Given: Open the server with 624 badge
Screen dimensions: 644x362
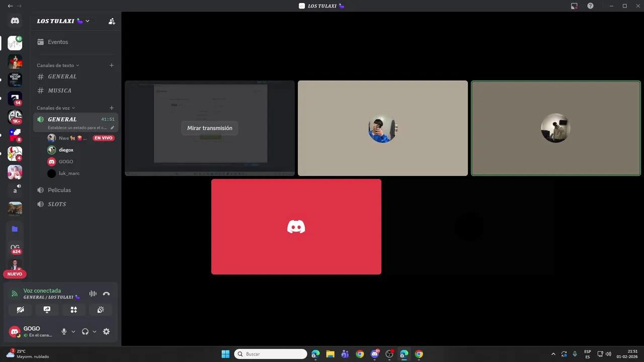Looking at the screenshot, I should 15,248.
